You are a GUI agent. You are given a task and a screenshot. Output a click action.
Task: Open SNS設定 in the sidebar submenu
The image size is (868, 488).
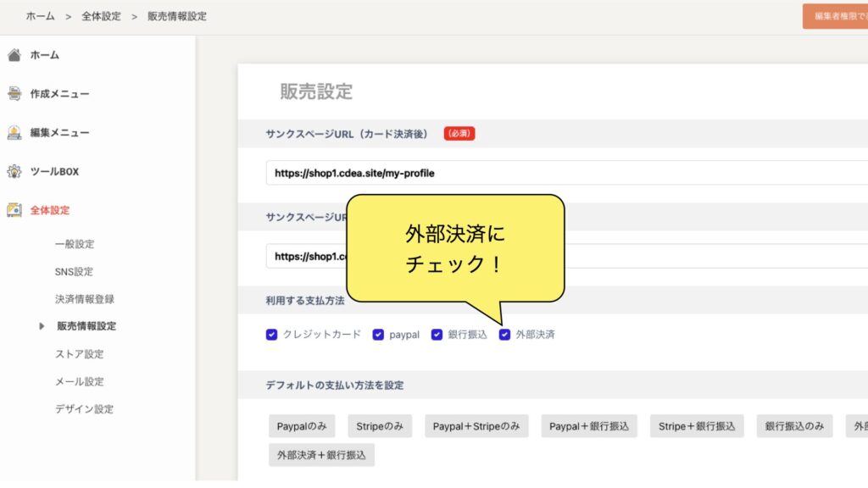tap(74, 272)
